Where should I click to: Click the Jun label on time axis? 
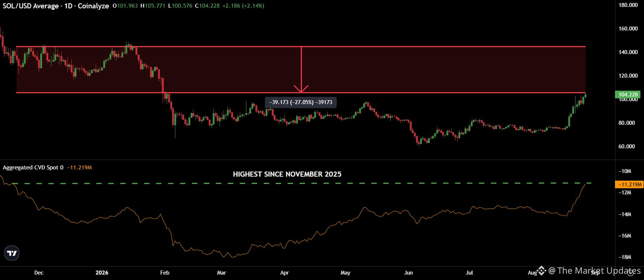tap(408, 273)
